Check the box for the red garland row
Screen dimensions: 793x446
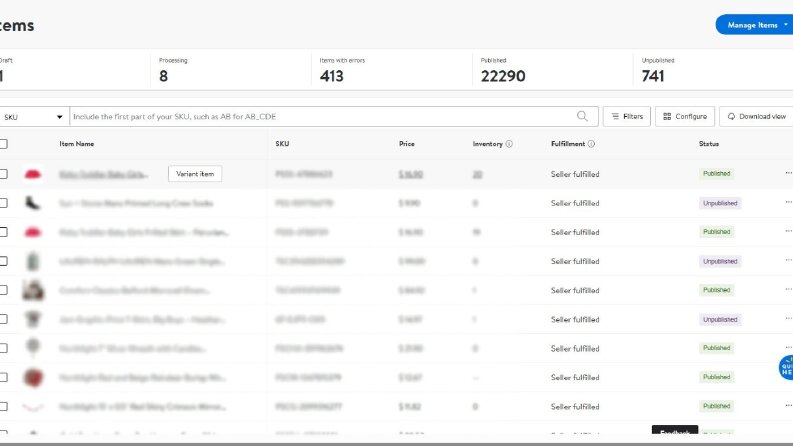pos(3,406)
